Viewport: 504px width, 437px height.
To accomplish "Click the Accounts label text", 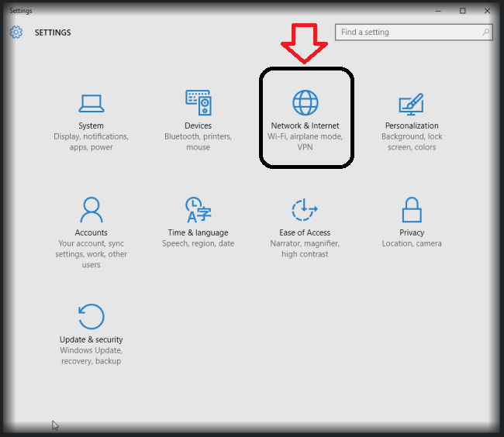I will (91, 232).
